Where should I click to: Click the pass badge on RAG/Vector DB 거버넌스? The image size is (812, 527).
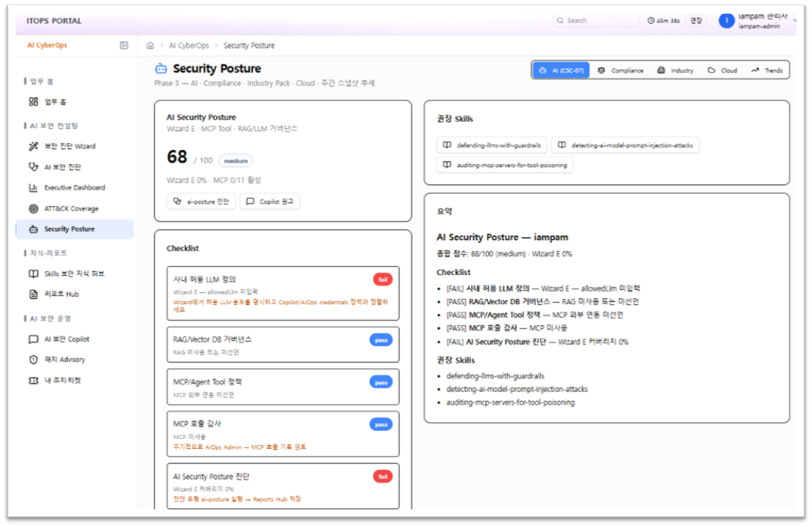click(x=381, y=340)
